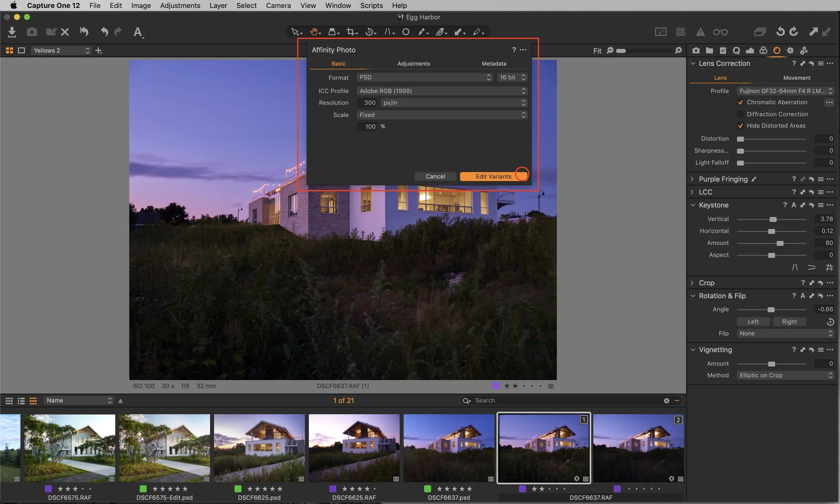Open the Flip None dropdown
This screenshot has width=840, height=504.
click(x=785, y=333)
